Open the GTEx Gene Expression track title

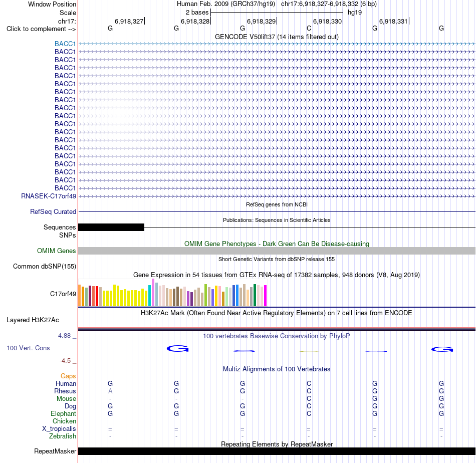click(277, 275)
